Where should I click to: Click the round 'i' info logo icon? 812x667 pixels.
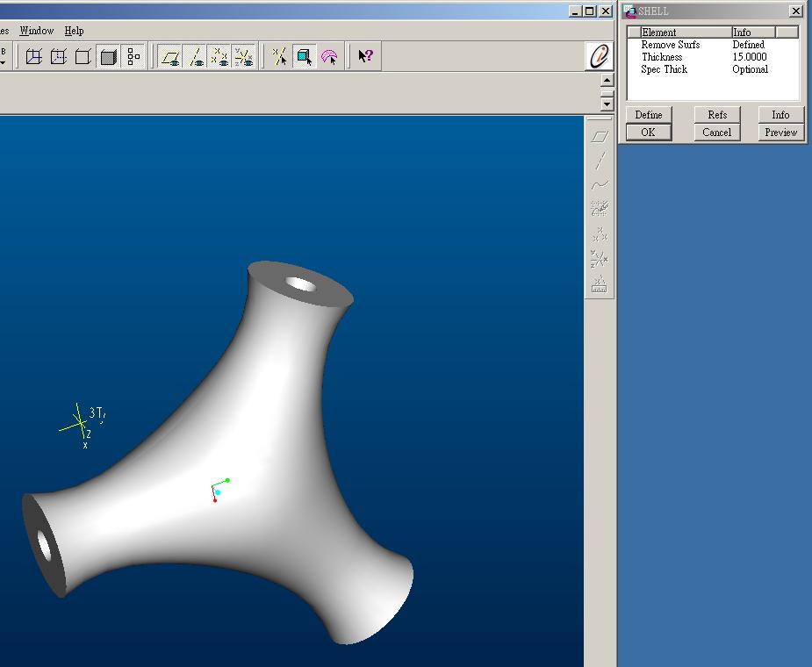coord(600,55)
